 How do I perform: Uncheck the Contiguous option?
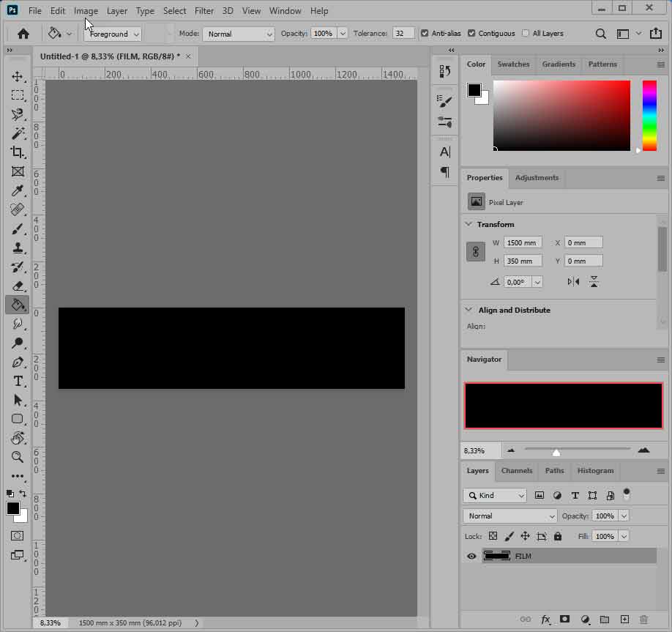coord(471,34)
